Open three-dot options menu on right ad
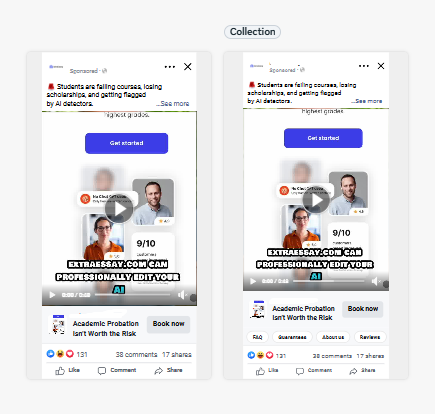 [364, 66]
